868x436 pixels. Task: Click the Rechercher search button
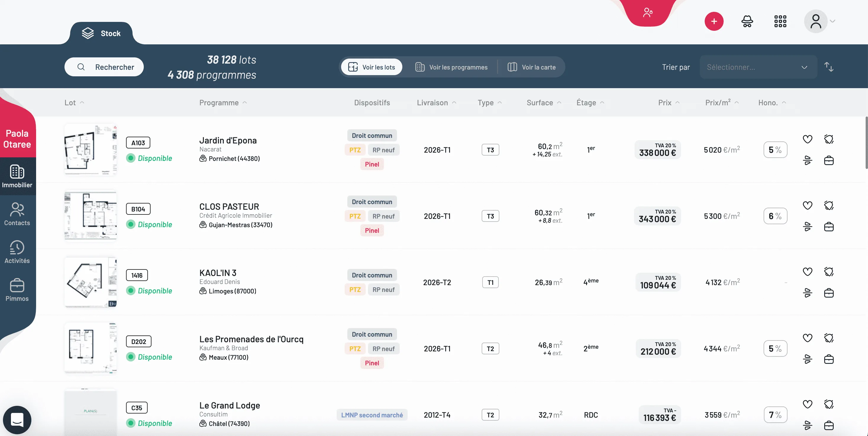(104, 67)
